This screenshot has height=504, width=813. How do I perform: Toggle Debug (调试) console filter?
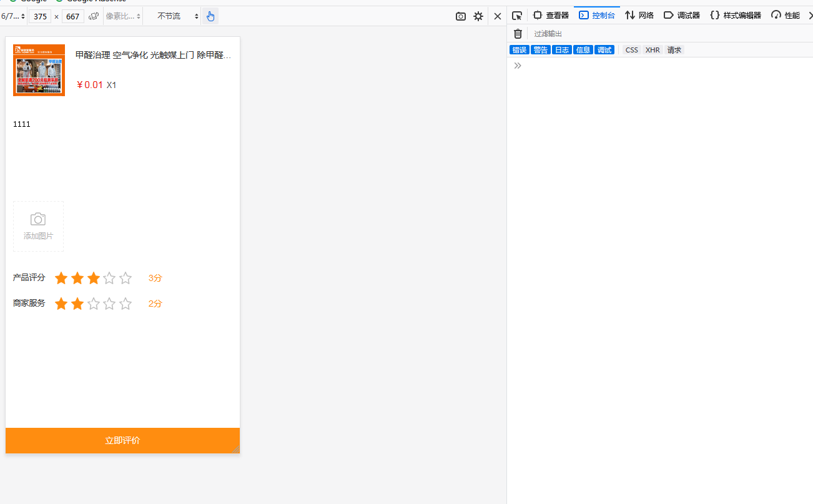coord(604,50)
